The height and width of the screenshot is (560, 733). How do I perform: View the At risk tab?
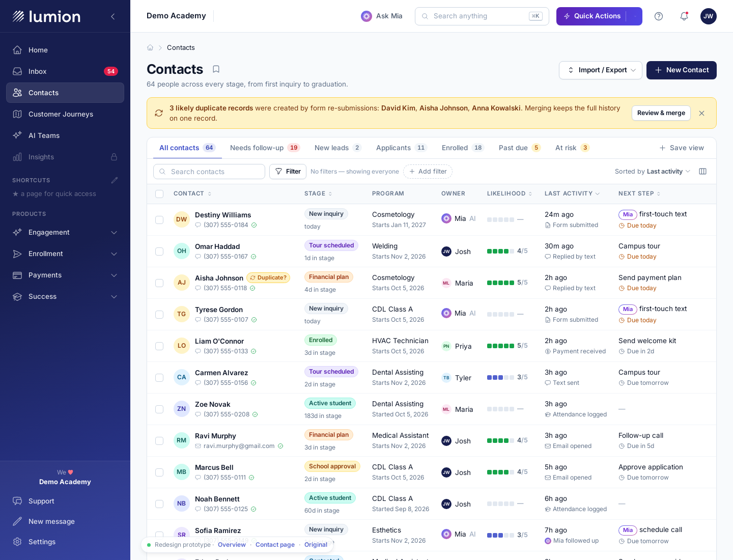point(572,148)
